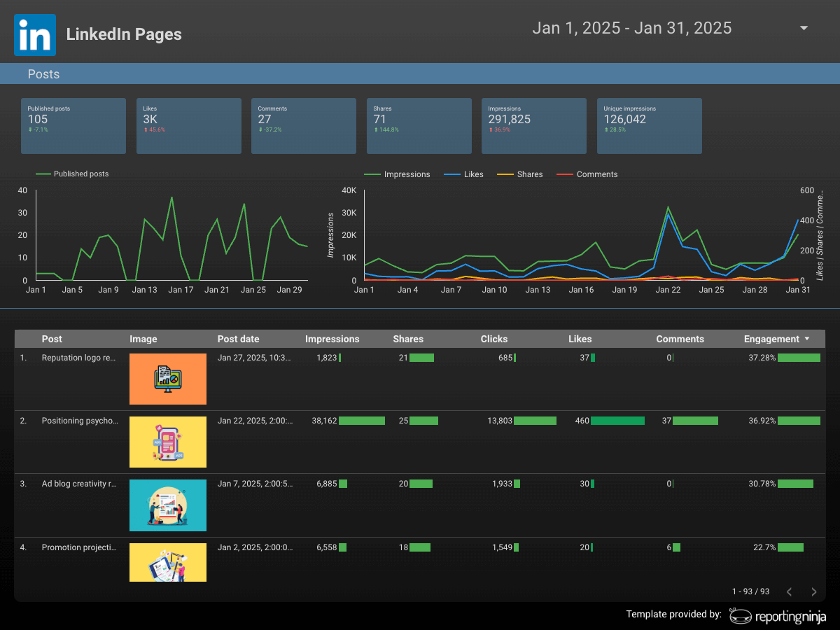
Task: Click the 'Promotion projecti…' post title
Action: point(79,547)
